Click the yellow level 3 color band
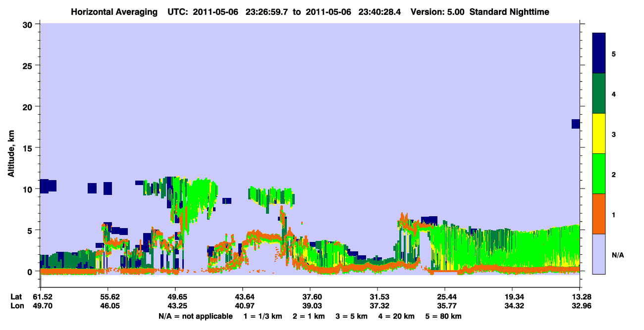Viewport: 644px width, 330px height. (x=599, y=134)
